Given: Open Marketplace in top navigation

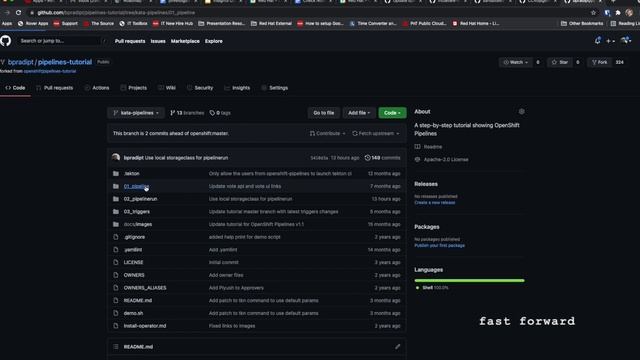Looking at the screenshot, I should click(185, 41).
